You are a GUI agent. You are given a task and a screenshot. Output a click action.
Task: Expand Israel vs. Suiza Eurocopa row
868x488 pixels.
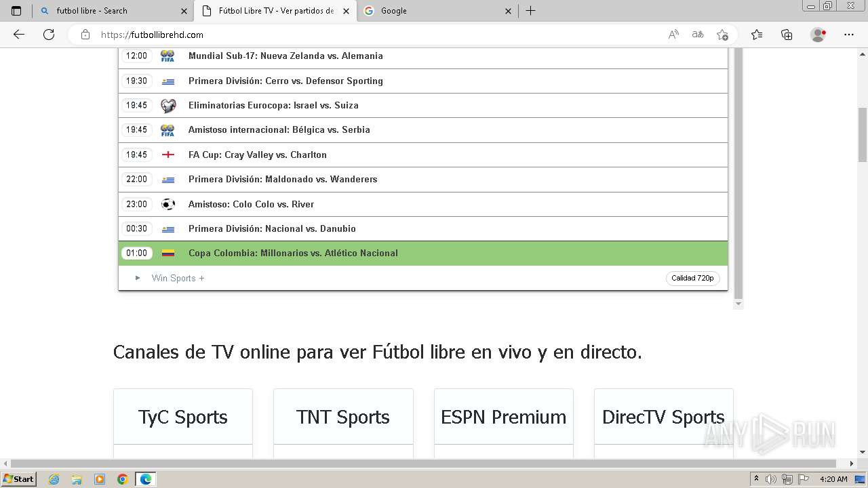pos(423,106)
